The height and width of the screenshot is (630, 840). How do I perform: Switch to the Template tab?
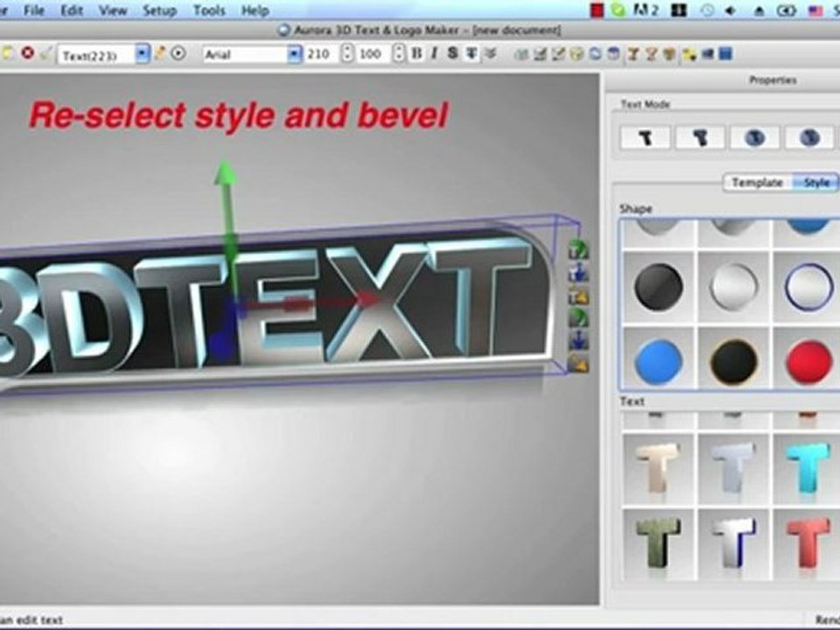(x=758, y=183)
